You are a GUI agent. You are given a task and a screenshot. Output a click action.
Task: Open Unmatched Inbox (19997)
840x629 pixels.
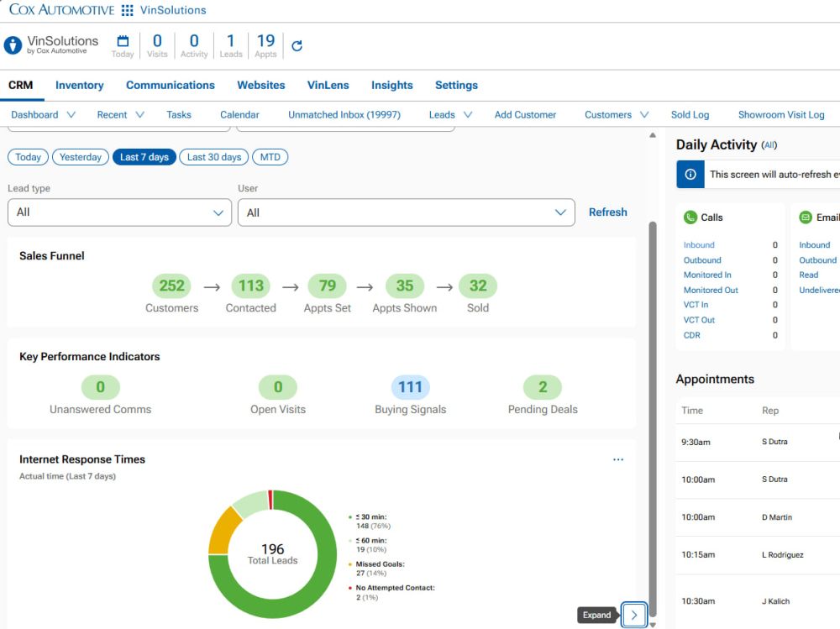coord(344,115)
